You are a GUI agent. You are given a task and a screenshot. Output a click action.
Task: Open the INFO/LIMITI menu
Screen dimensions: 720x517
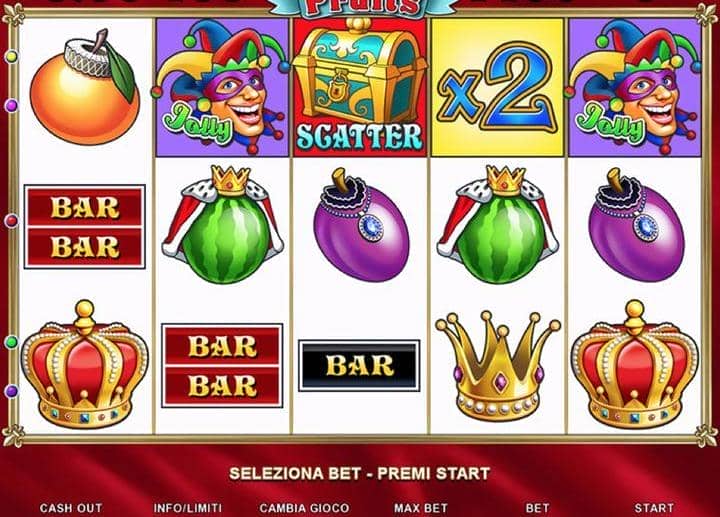188,508
